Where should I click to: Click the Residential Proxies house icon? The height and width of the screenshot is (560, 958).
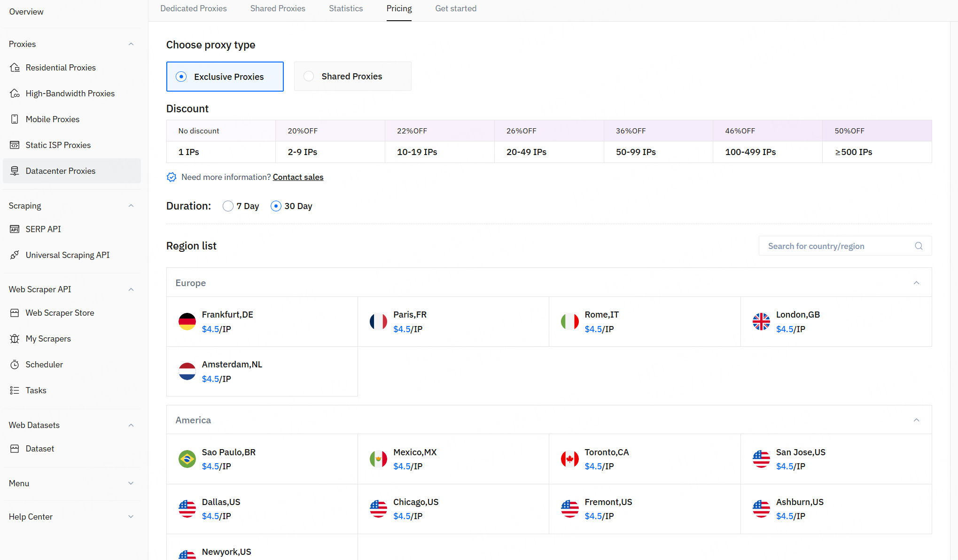(15, 68)
